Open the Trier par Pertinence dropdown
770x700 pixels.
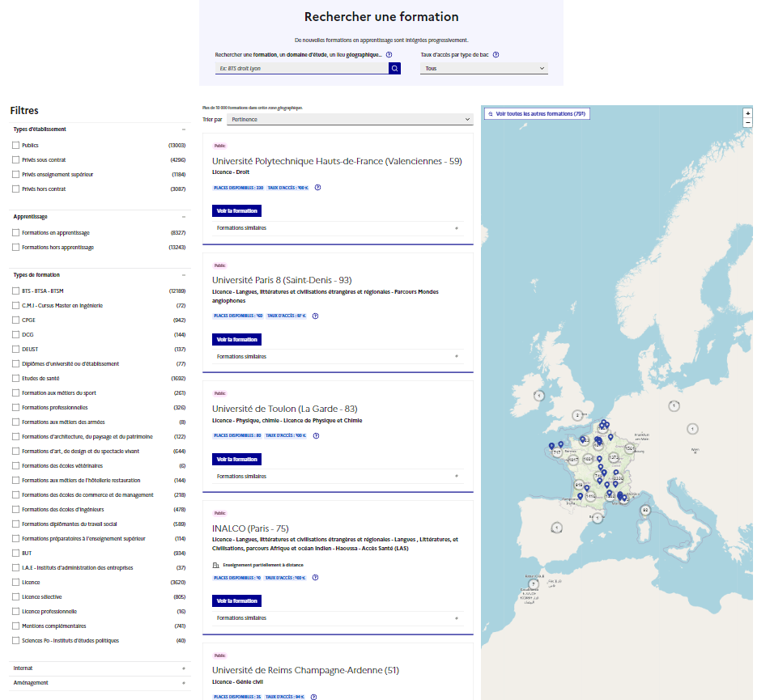(x=349, y=119)
